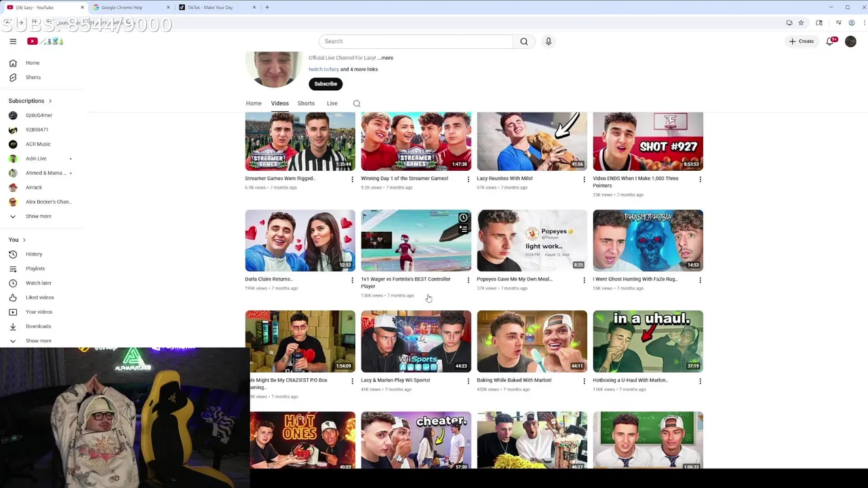Screen dimensions: 868x488
Task: Add 1v1 Wager video to Watch Later
Action: tap(463, 218)
